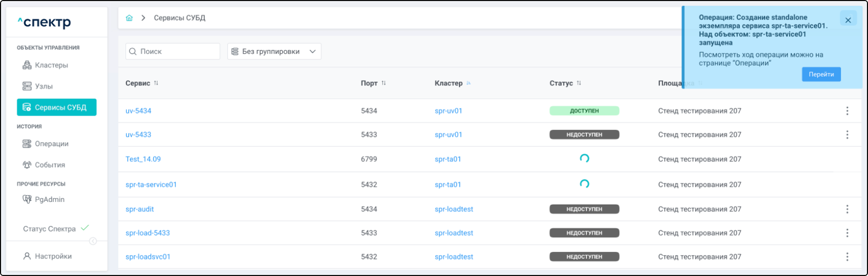The image size is (868, 276).
Task: Open the spr-ta-service01 service link
Action: (151, 185)
